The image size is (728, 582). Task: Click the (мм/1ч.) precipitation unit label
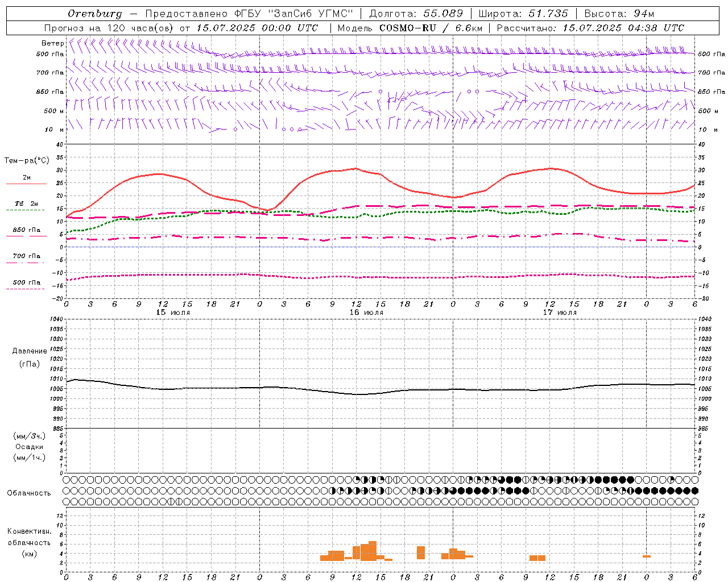[x=30, y=458]
